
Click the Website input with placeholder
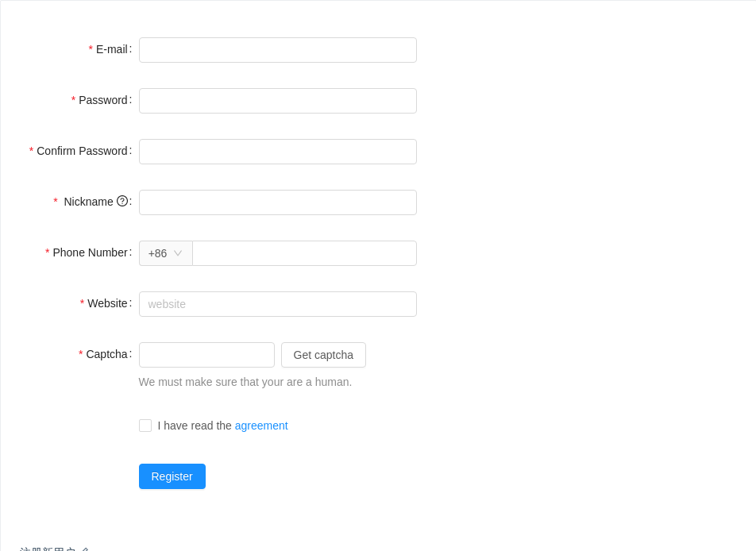[278, 304]
